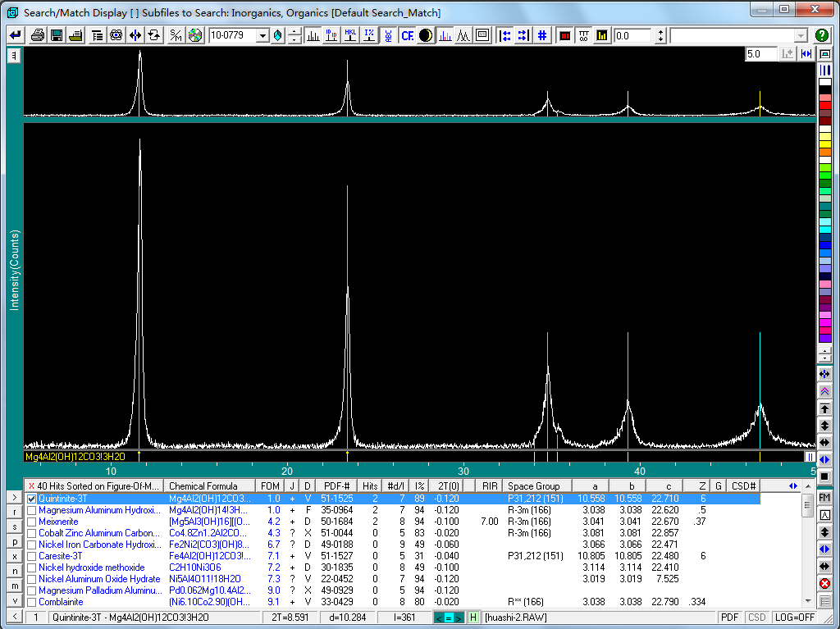Click the stepper arrows beside the 0.0 field
The image size is (840, 629).
click(660, 36)
